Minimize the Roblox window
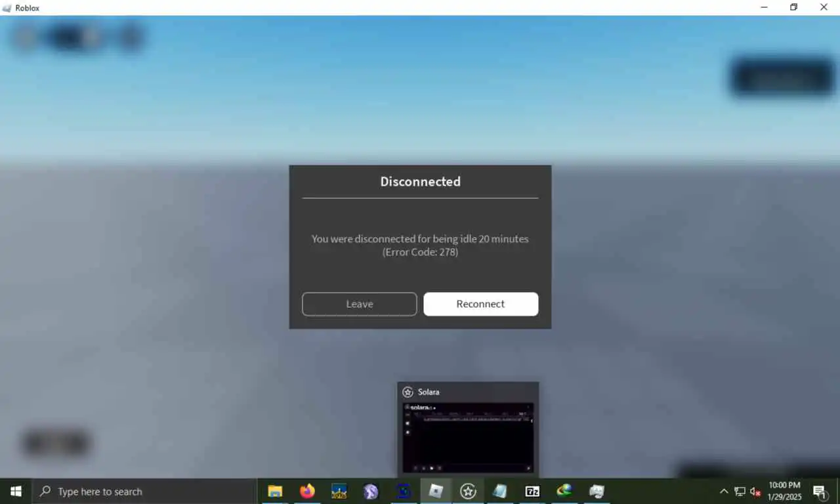This screenshot has height=504, width=840. (x=765, y=7)
